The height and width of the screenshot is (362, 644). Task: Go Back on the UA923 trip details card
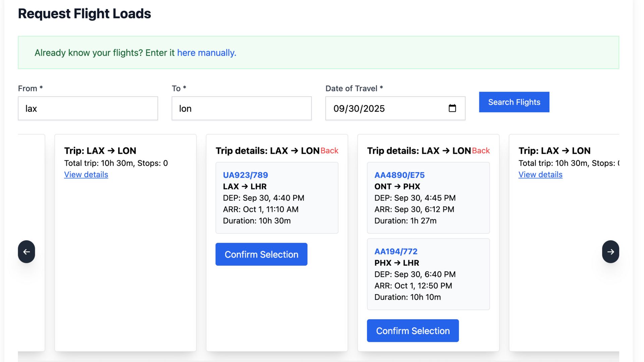(329, 151)
